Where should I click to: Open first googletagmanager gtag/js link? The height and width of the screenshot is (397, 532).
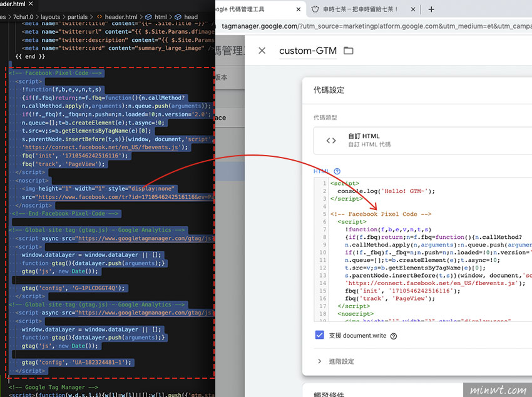click(146, 238)
